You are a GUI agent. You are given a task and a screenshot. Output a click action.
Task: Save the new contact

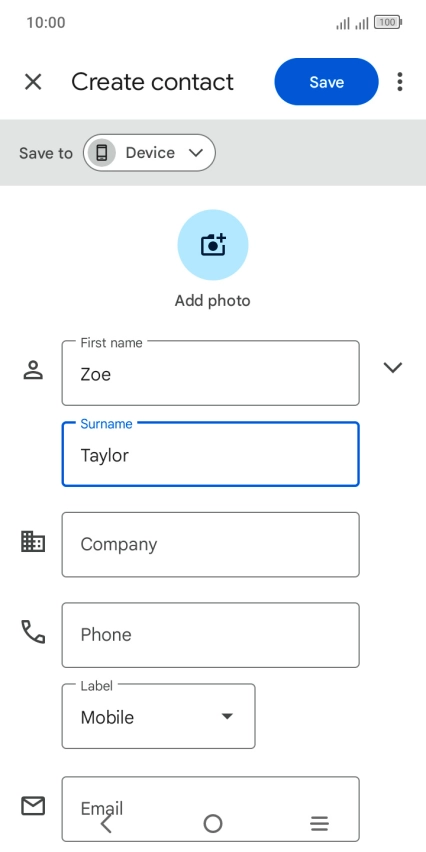click(327, 82)
